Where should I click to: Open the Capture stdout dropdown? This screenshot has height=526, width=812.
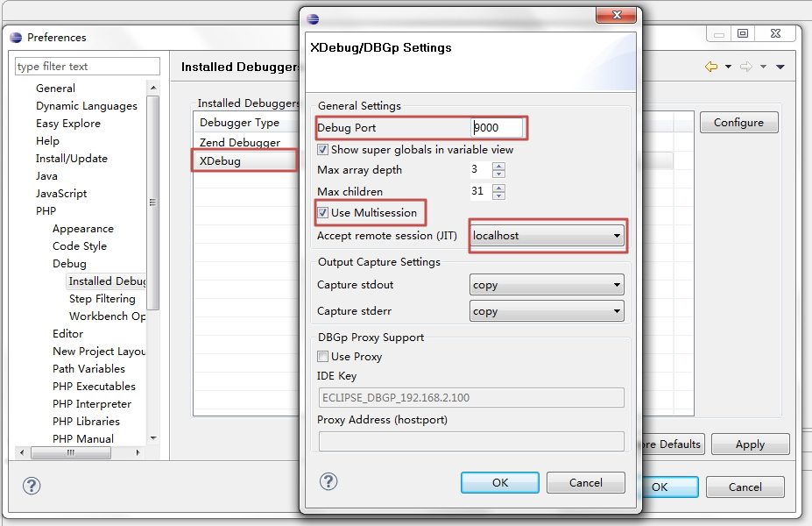pos(547,285)
